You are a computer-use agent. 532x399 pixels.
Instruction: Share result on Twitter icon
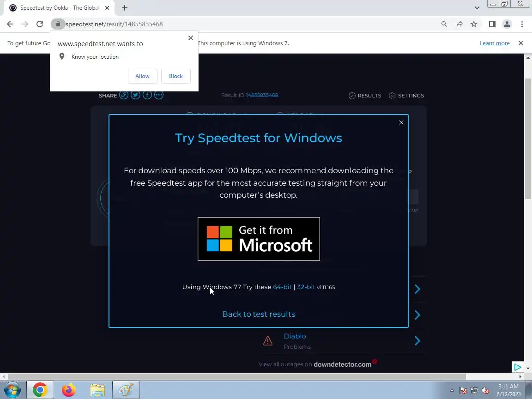[135, 95]
